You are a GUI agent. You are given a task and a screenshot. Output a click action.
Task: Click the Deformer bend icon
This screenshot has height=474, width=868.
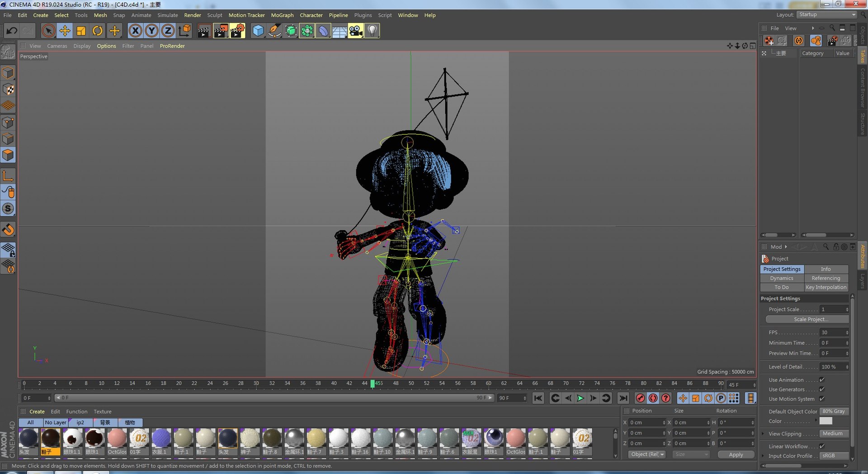click(323, 31)
